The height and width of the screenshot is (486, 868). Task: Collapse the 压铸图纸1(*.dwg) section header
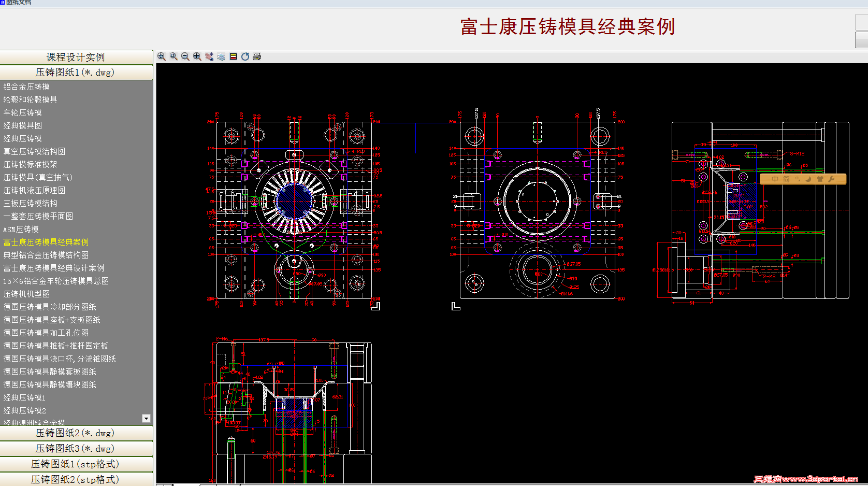[x=76, y=73]
